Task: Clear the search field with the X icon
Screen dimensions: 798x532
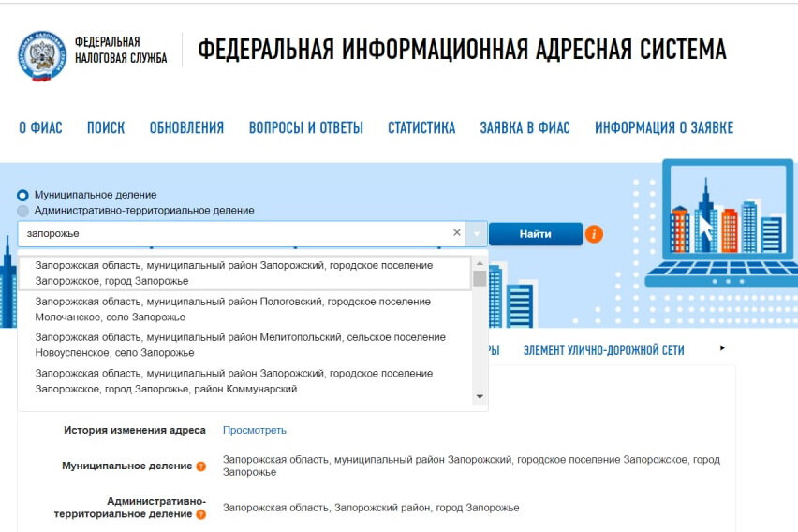Action: (x=456, y=232)
